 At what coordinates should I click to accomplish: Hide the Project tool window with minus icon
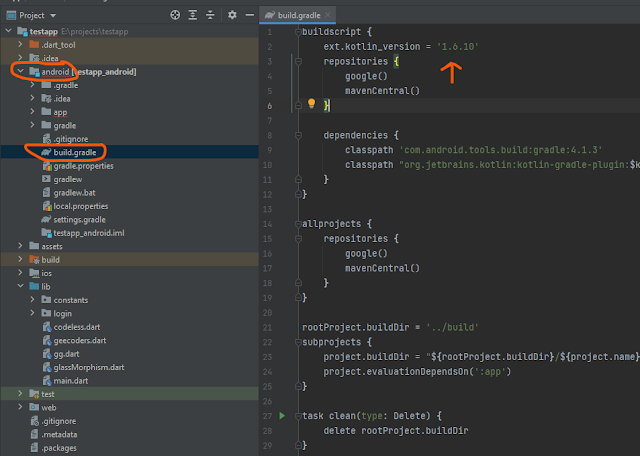point(248,16)
